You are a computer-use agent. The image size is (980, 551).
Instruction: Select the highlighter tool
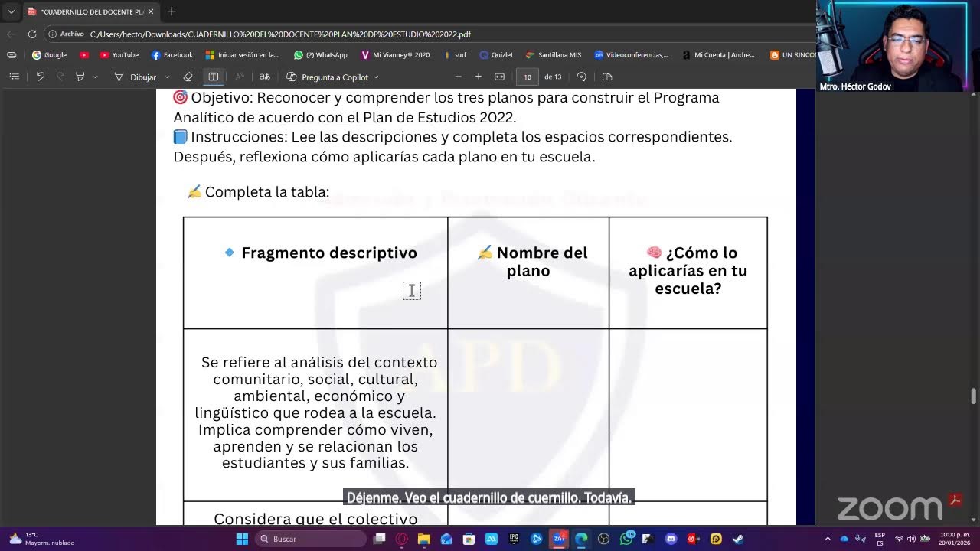pos(80,77)
